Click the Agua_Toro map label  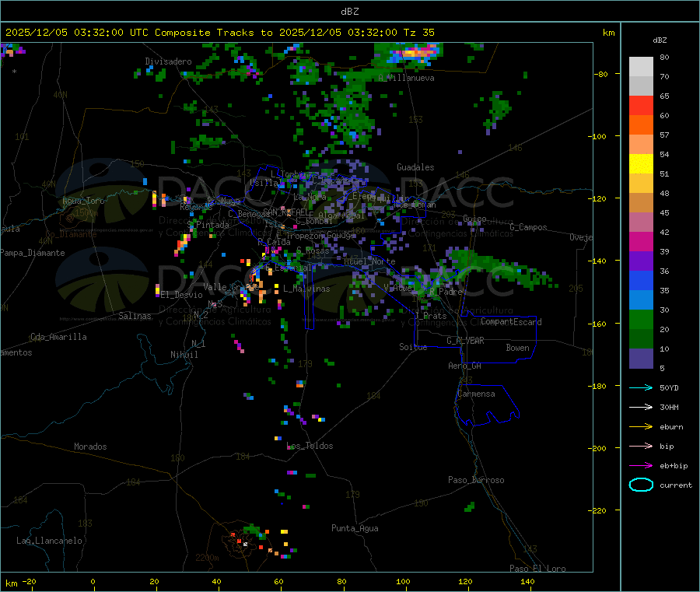(83, 201)
